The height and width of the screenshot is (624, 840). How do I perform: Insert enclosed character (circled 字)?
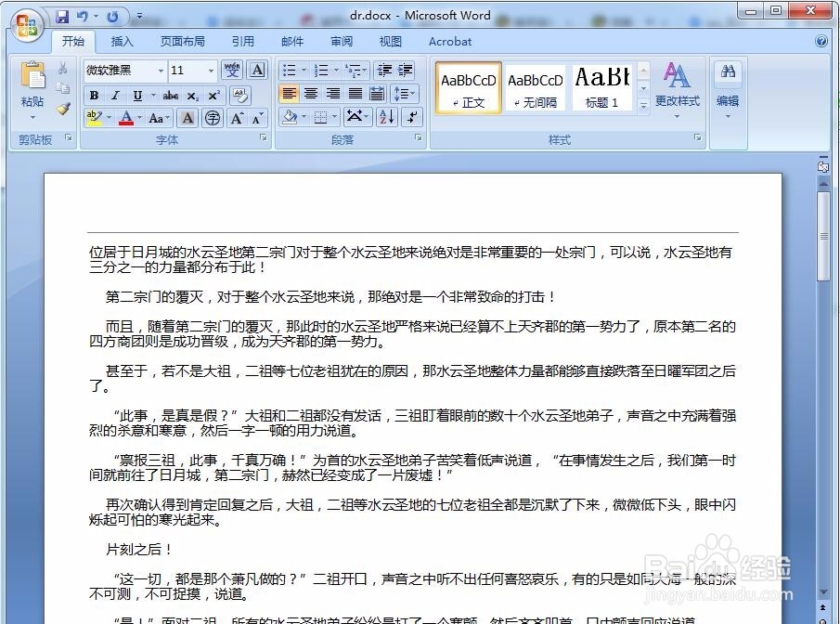click(213, 117)
